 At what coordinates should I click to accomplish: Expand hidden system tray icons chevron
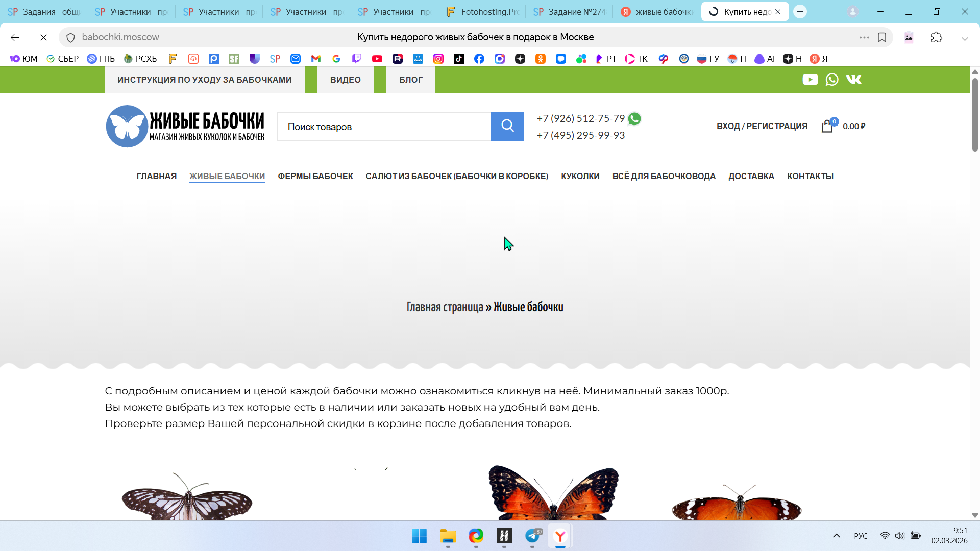(836, 536)
